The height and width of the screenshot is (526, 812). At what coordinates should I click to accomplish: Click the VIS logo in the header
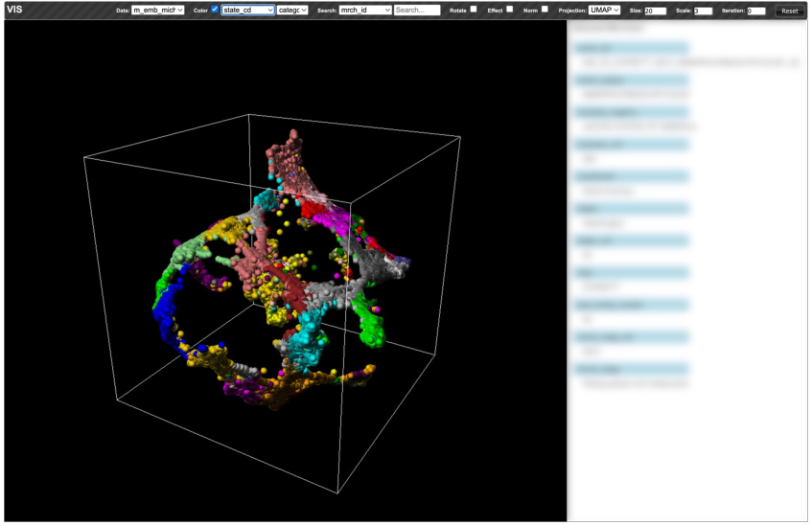[x=14, y=10]
